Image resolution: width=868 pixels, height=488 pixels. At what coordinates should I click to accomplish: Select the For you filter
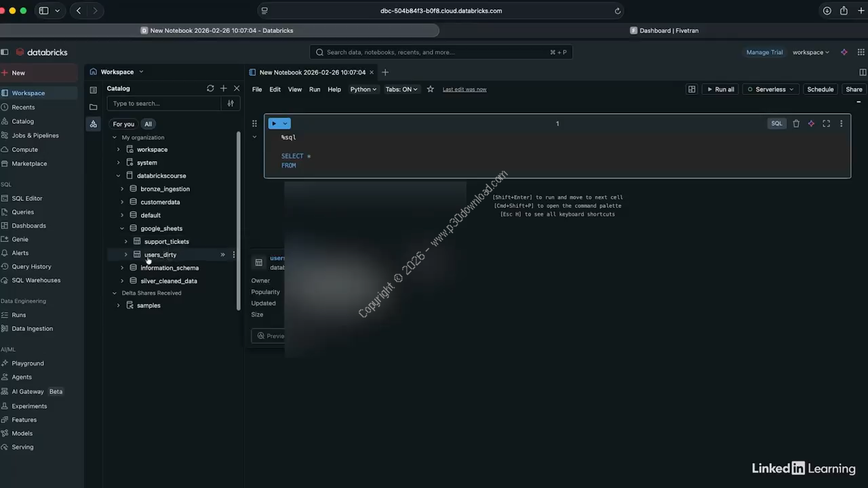click(x=123, y=124)
